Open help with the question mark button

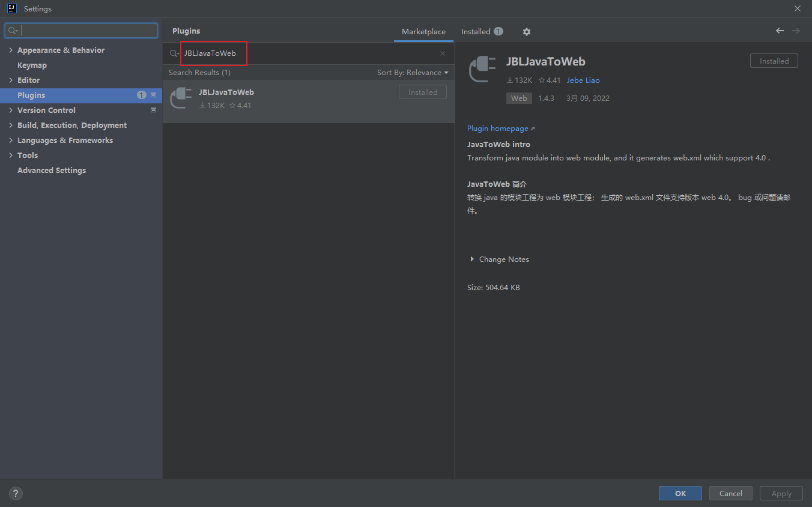[16, 494]
